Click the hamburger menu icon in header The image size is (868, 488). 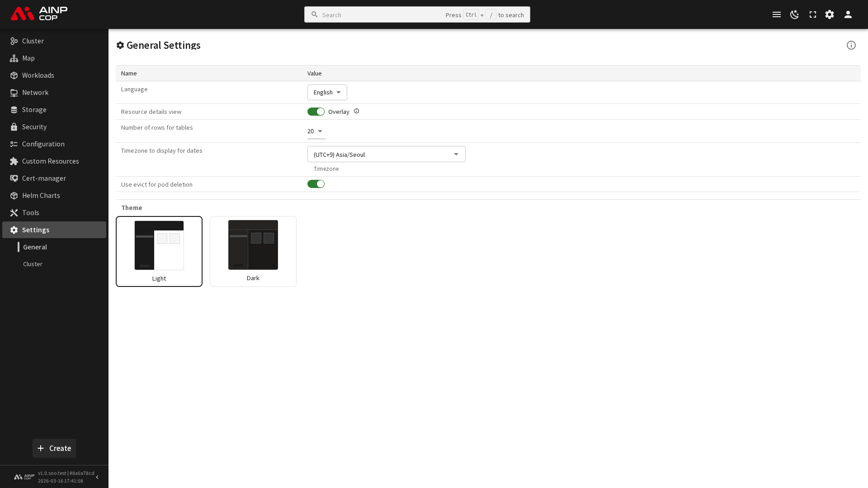(777, 14)
